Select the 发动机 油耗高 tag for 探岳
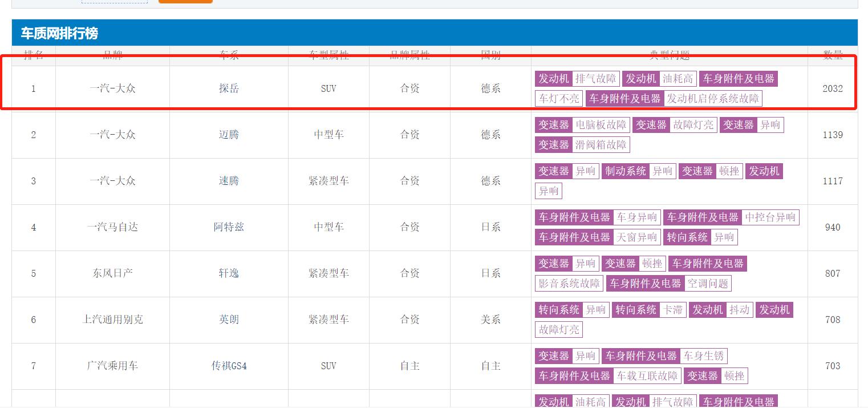 click(659, 79)
